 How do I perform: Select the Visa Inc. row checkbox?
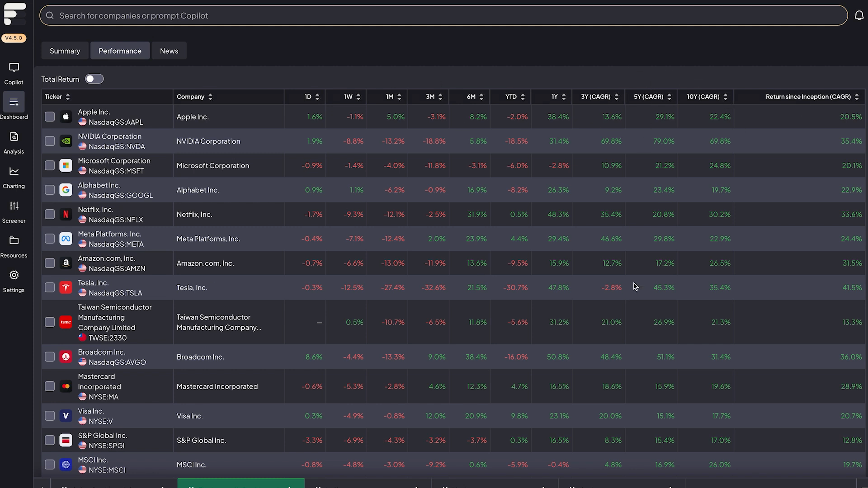[x=50, y=416]
